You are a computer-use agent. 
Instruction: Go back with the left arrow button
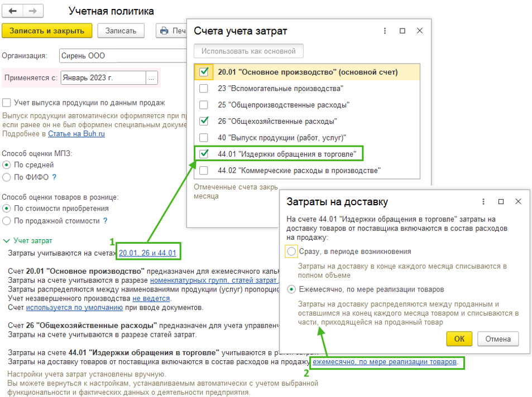12,11
